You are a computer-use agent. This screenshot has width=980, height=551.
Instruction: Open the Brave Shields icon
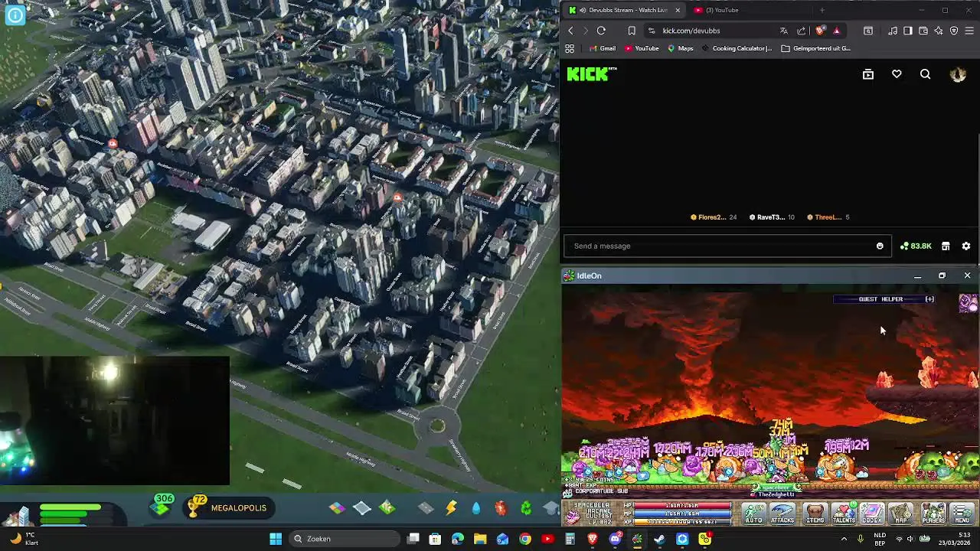coord(820,31)
